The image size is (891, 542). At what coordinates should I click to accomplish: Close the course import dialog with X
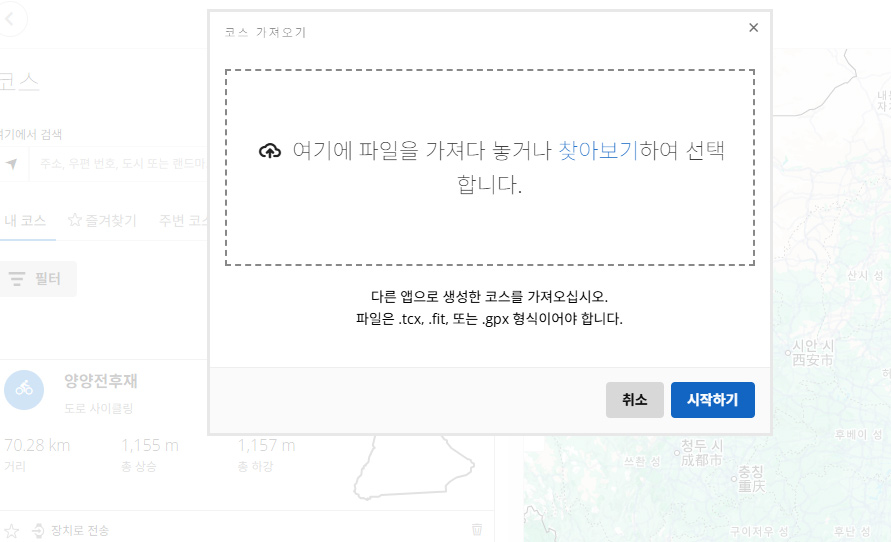(753, 28)
